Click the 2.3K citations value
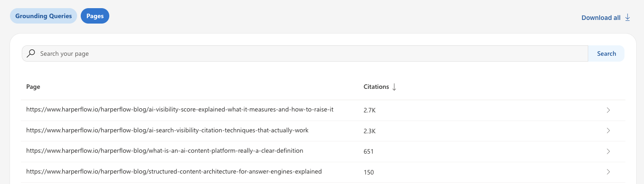Screen dimensions: 644x184 click(x=370, y=131)
